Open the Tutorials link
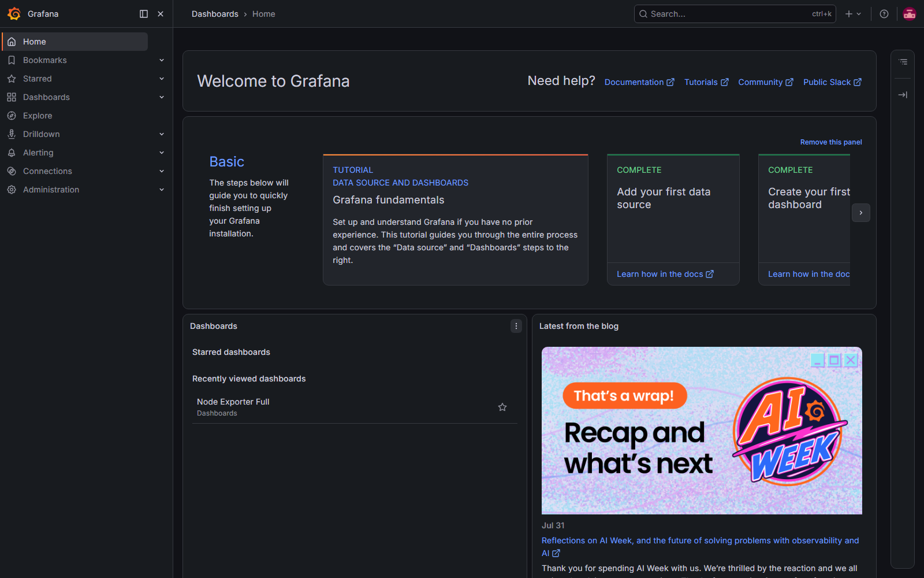Screen dimensions: 924x578 pos(706,82)
